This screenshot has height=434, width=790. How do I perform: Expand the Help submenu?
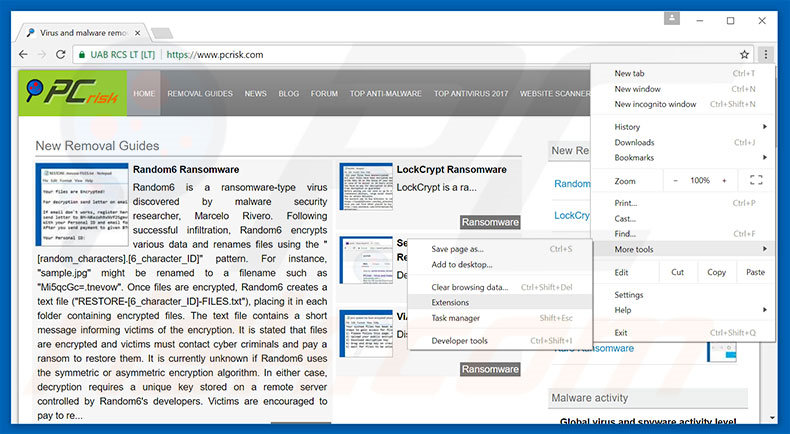(x=683, y=310)
